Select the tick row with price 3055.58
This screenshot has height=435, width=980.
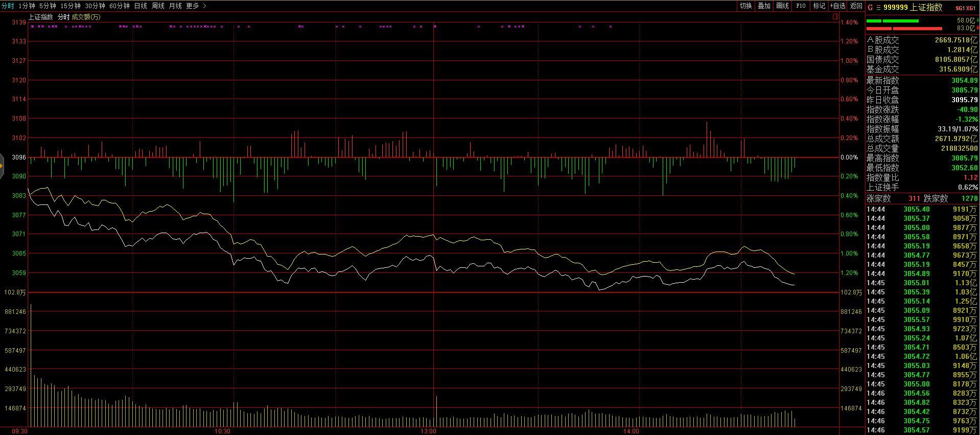(x=922, y=237)
